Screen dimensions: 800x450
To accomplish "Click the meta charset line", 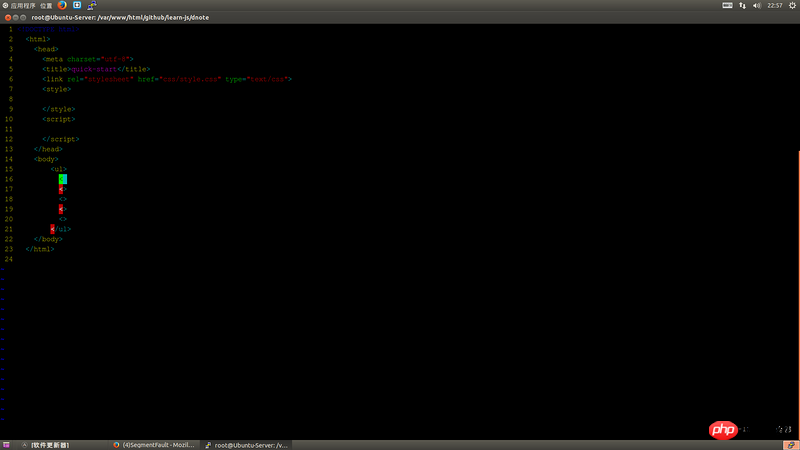I will tap(88, 59).
